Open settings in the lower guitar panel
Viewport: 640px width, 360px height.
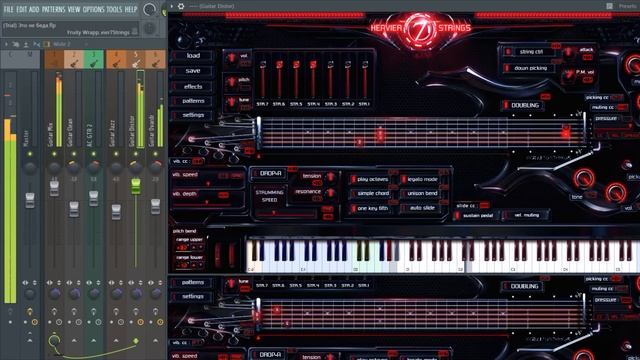pos(193,296)
